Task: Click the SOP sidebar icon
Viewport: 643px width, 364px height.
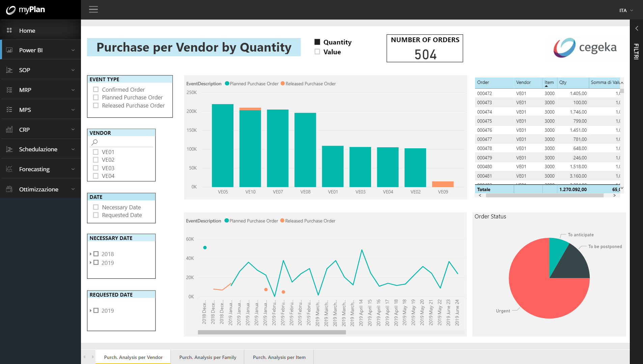Action: coord(9,70)
